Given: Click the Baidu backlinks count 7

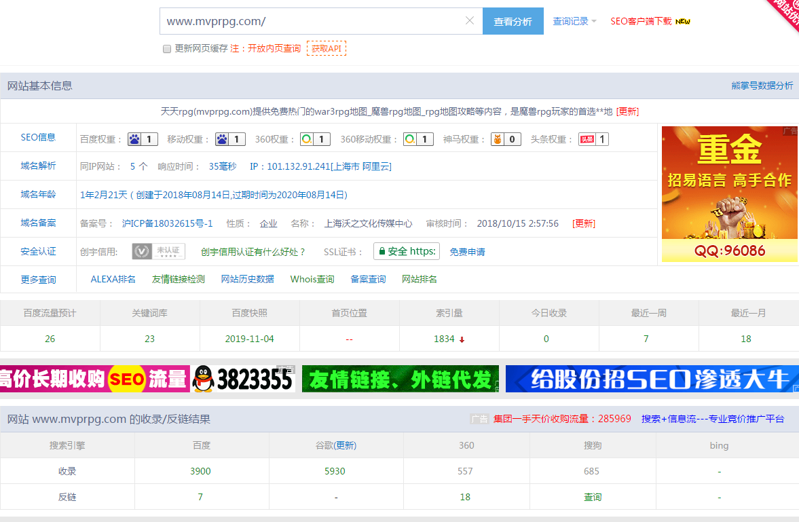Looking at the screenshot, I should (x=200, y=497).
